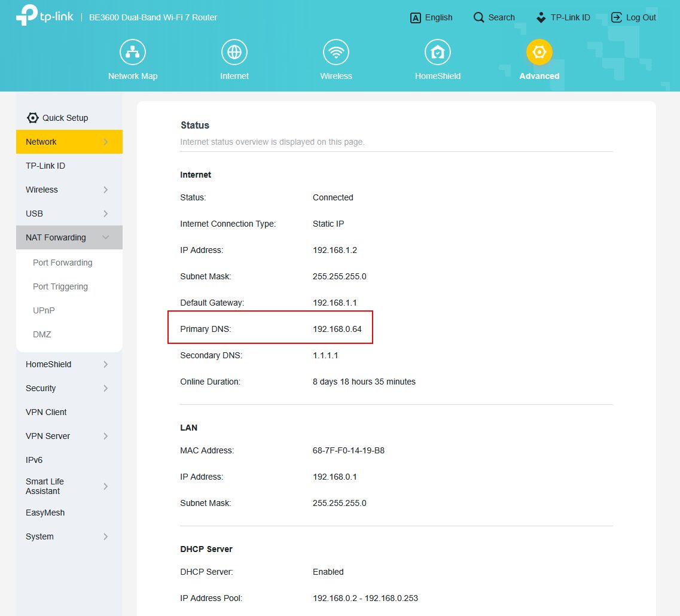
Task: Open the UPnP settings page
Action: tap(44, 310)
